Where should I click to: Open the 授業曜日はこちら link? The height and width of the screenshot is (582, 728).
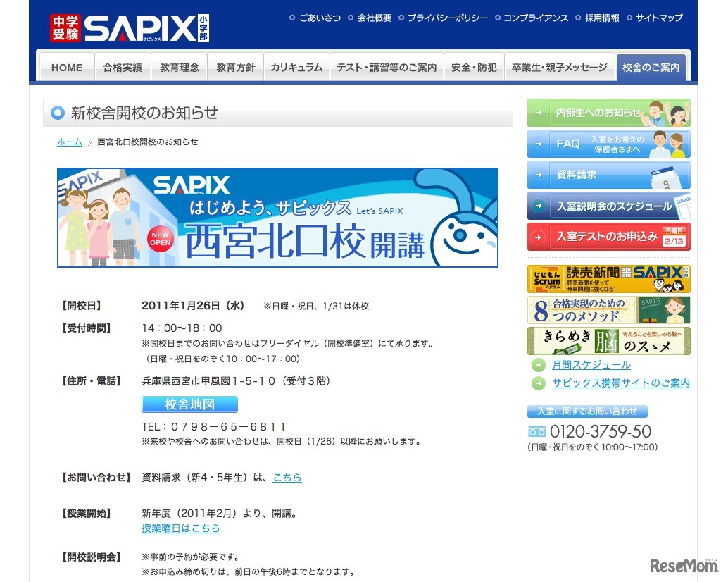tap(181, 528)
